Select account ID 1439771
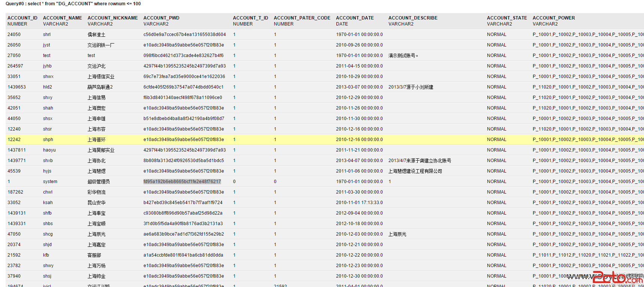 coord(17,161)
